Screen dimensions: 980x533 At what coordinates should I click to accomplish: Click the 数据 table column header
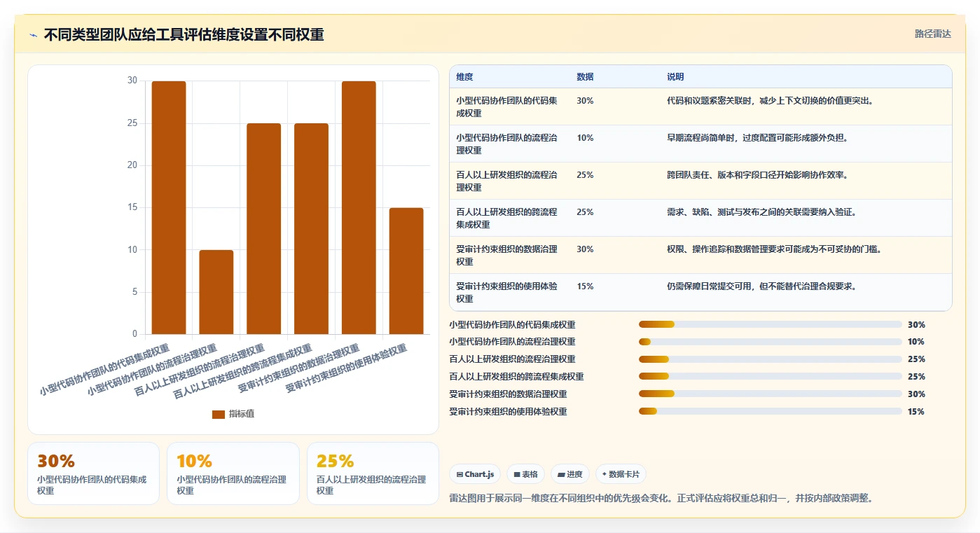pos(585,77)
